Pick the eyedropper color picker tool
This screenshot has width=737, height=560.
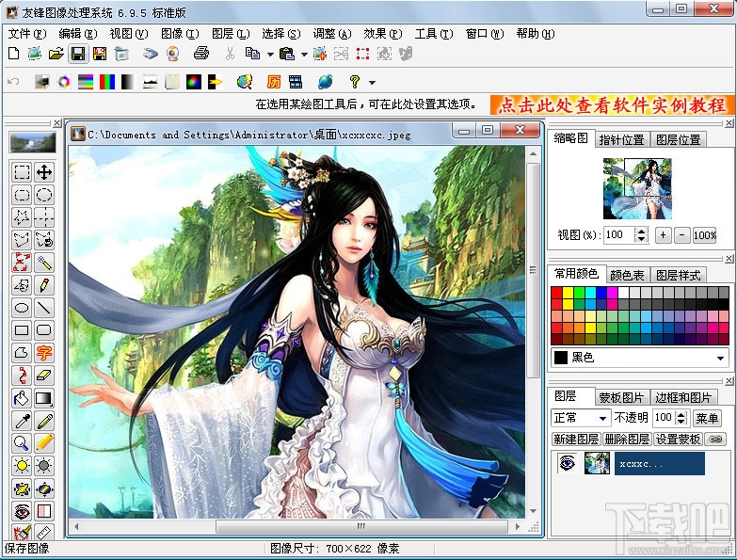22,421
